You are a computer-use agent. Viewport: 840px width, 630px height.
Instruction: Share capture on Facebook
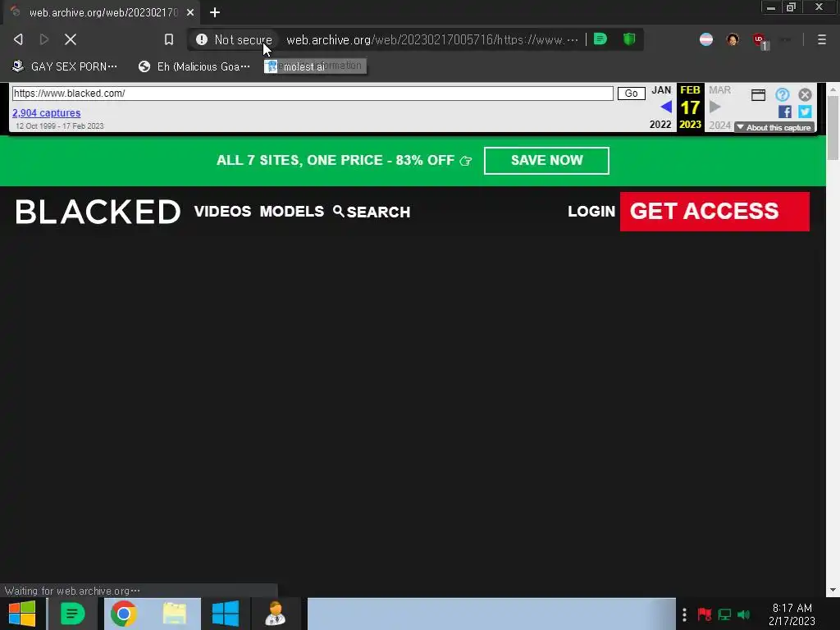(x=785, y=112)
